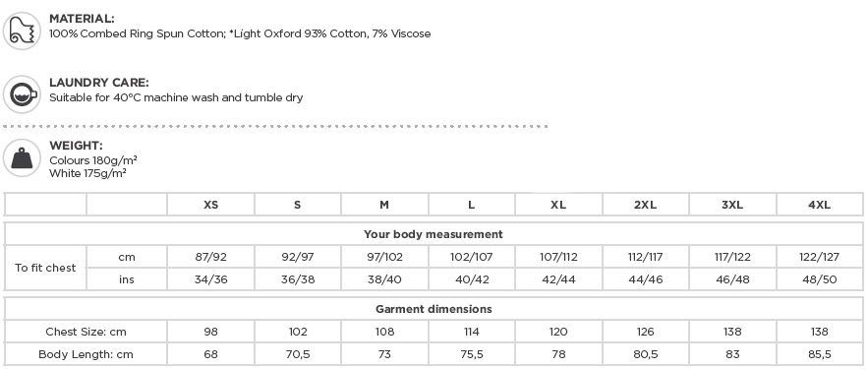
Task: Click the 2XL size column header
Action: click(646, 205)
